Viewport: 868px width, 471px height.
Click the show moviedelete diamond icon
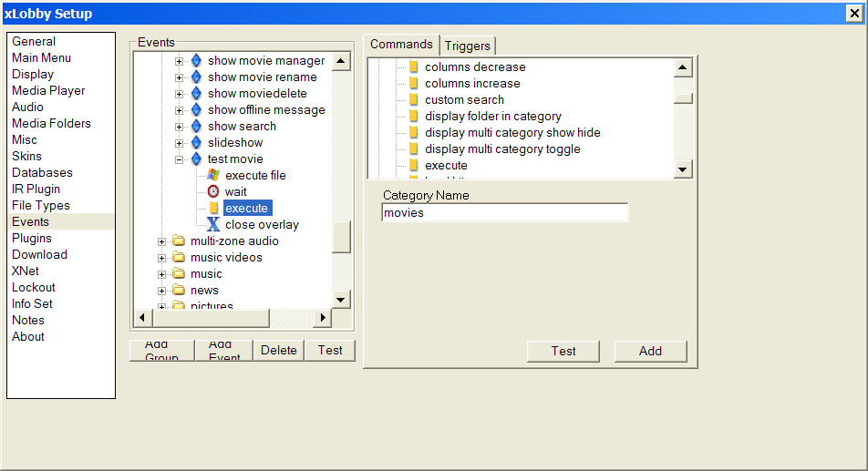pyautogui.click(x=197, y=94)
